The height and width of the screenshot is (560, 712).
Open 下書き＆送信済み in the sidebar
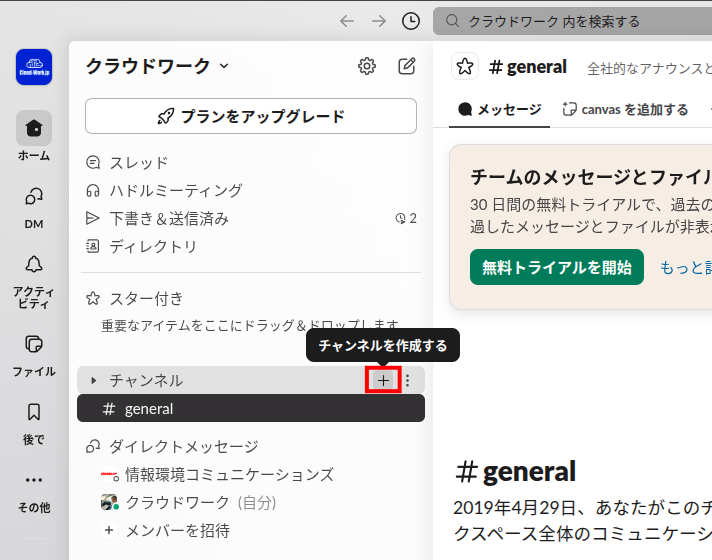(168, 218)
